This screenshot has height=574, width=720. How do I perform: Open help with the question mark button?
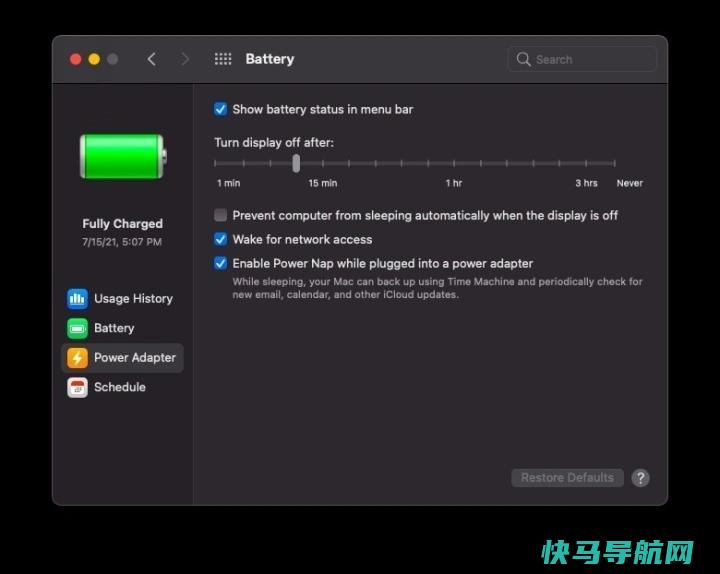pyautogui.click(x=640, y=478)
